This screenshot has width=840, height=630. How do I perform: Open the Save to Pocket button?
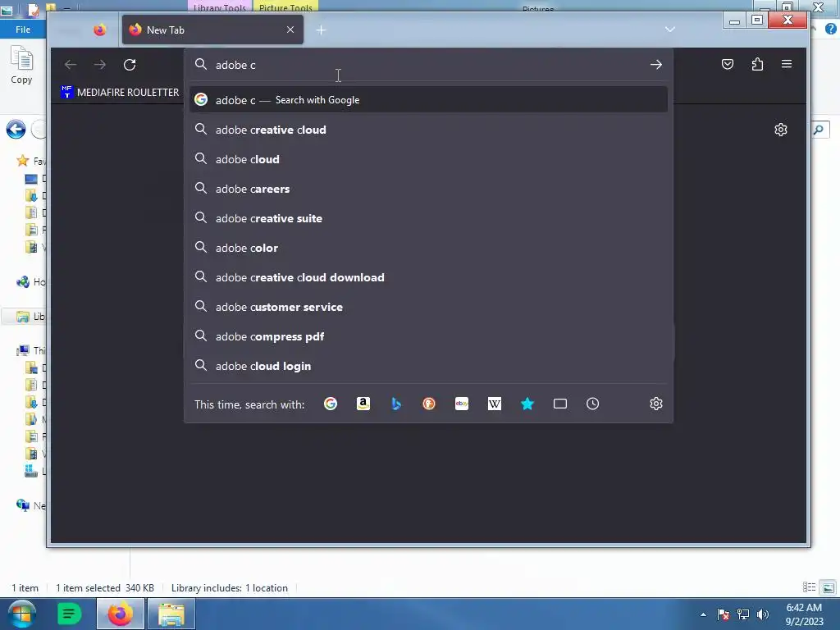tap(728, 64)
